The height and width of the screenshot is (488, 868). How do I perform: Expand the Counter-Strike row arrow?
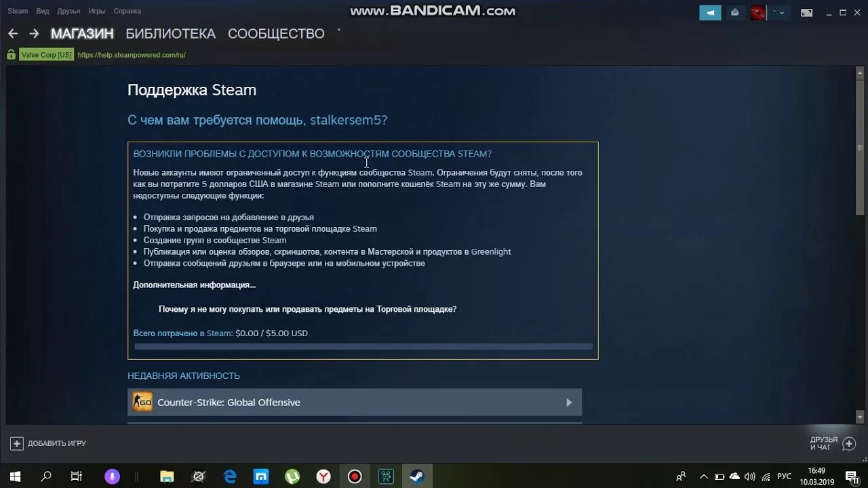[x=569, y=403]
